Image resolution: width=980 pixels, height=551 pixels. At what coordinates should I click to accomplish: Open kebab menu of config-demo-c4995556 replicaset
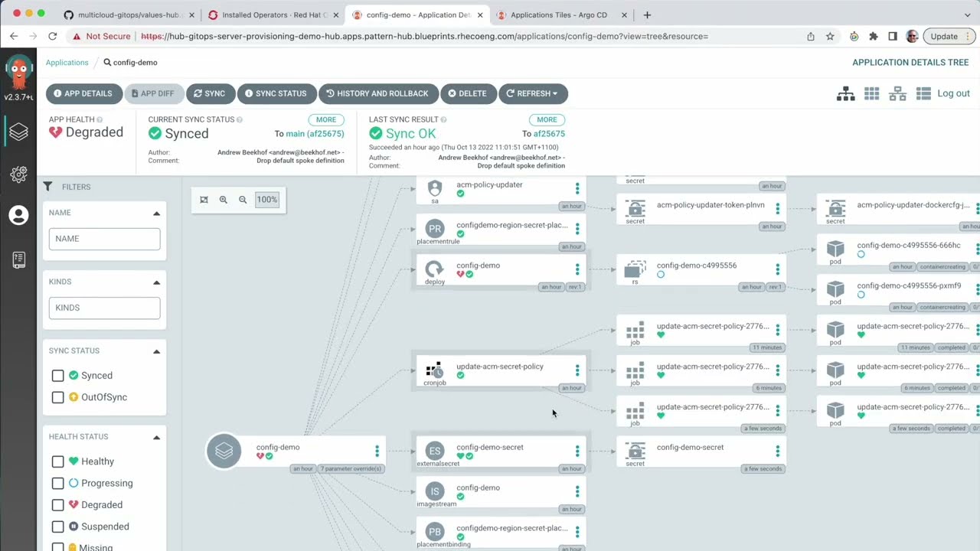pyautogui.click(x=778, y=269)
